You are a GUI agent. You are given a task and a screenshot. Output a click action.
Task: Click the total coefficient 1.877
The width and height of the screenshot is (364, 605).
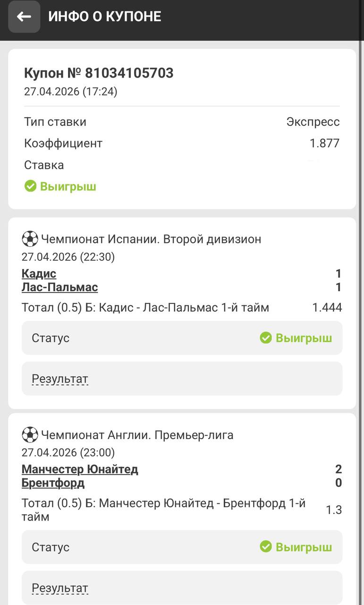324,143
